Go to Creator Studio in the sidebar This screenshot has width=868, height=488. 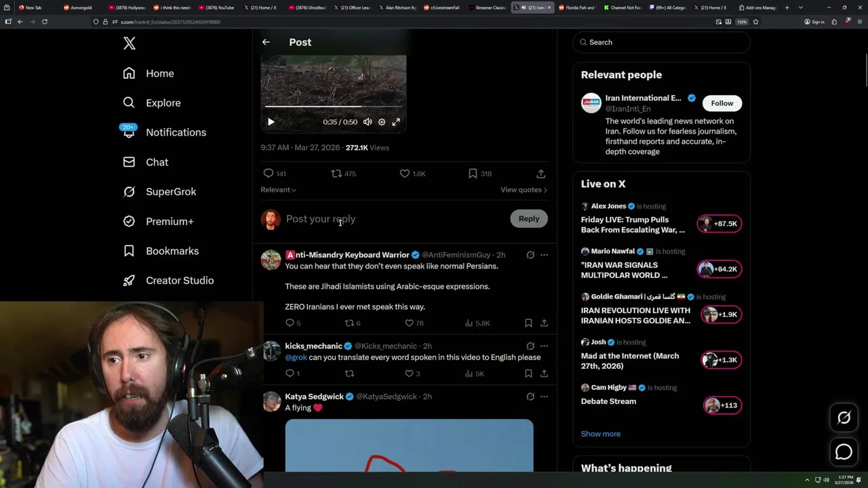pyautogui.click(x=168, y=281)
